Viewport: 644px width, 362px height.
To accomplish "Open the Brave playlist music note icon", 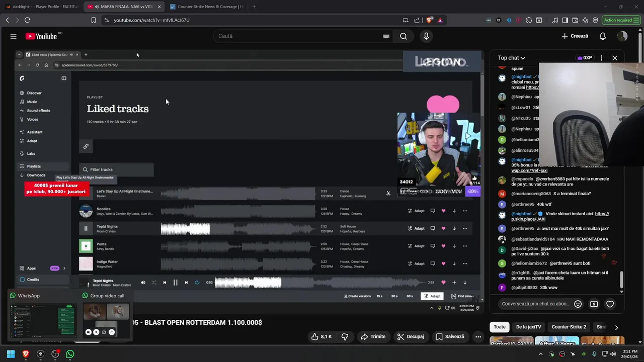I will click(555, 20).
